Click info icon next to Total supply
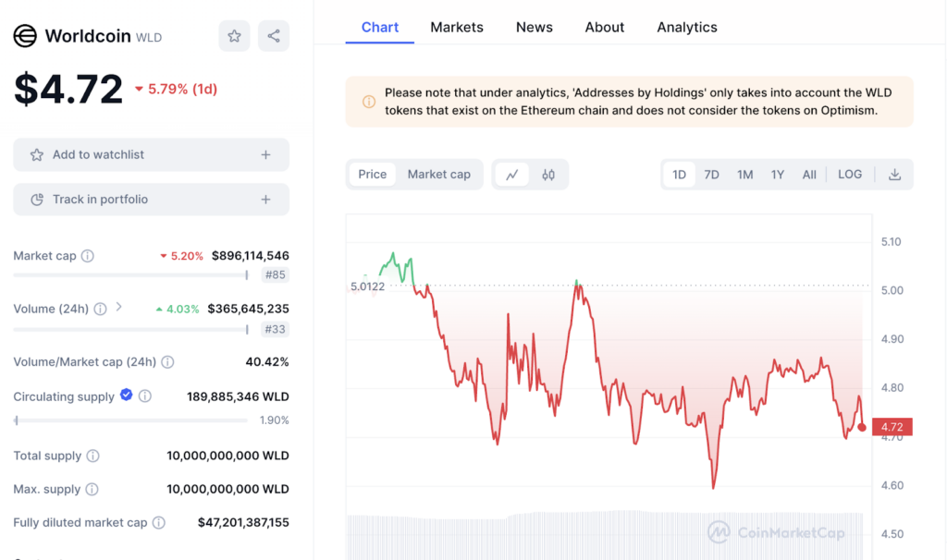Screen dimensions: 947x560 tap(93, 456)
